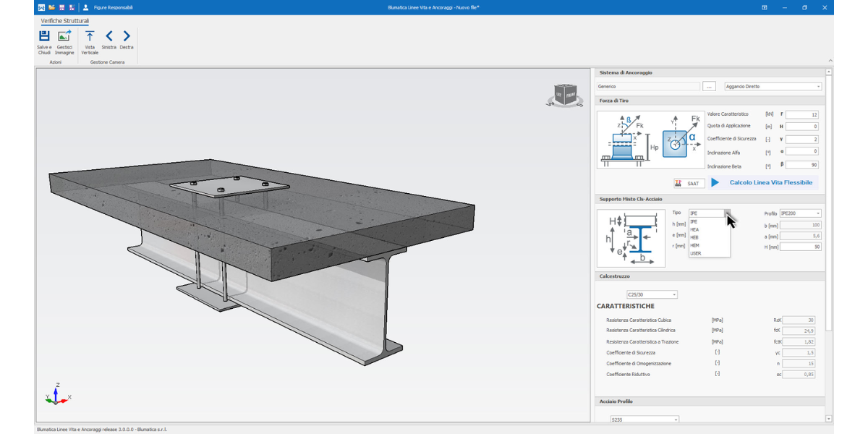
Task: Click the application logo icon in title bar
Action: click(41, 7)
